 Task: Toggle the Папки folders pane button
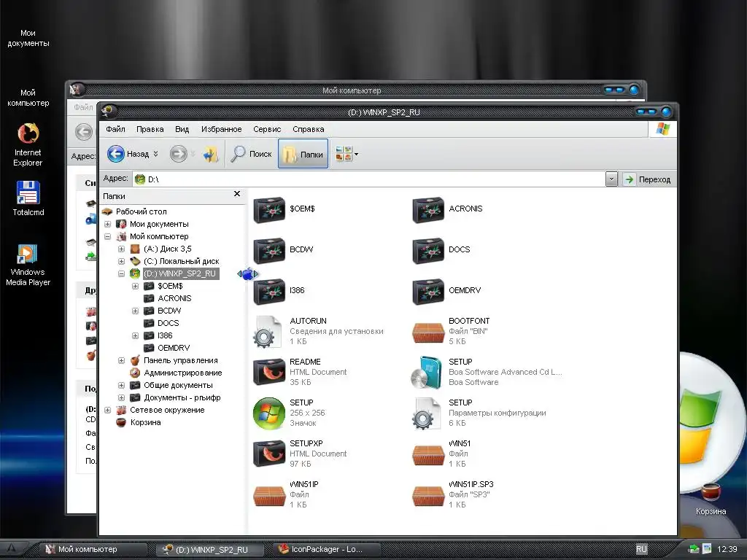coord(303,154)
